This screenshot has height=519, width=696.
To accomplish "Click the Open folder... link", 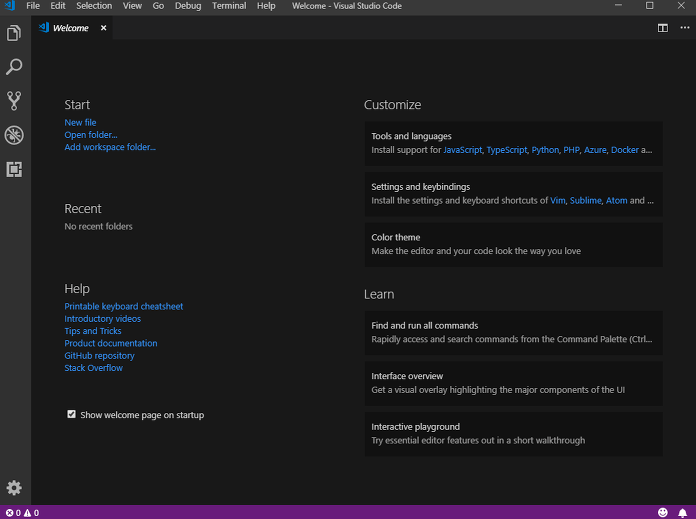I will tap(91, 135).
